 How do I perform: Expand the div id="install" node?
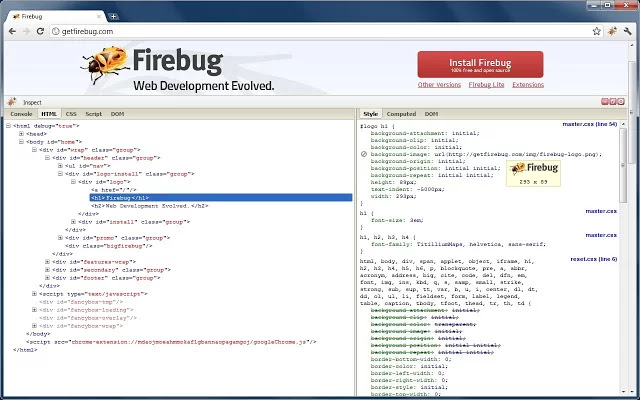click(x=73, y=222)
